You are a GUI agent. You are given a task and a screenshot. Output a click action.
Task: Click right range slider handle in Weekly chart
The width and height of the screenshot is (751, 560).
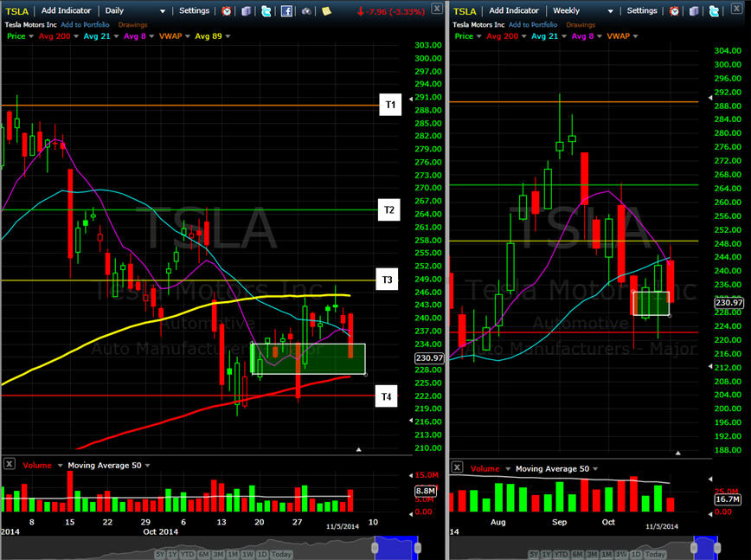716,547
